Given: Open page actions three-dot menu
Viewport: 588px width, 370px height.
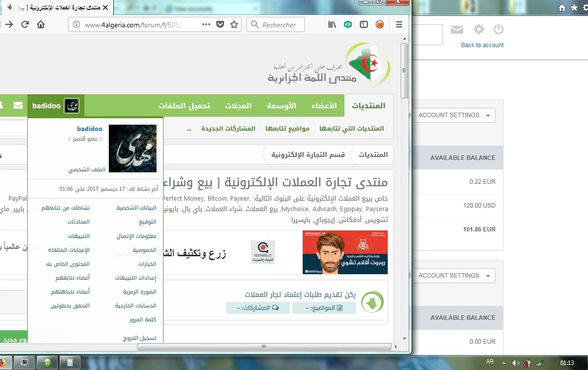Looking at the screenshot, I should click(x=206, y=25).
